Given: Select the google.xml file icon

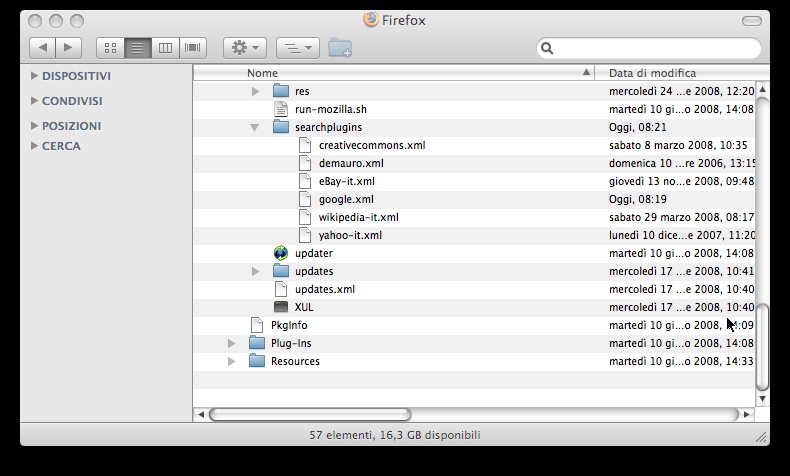Looking at the screenshot, I should [x=305, y=199].
